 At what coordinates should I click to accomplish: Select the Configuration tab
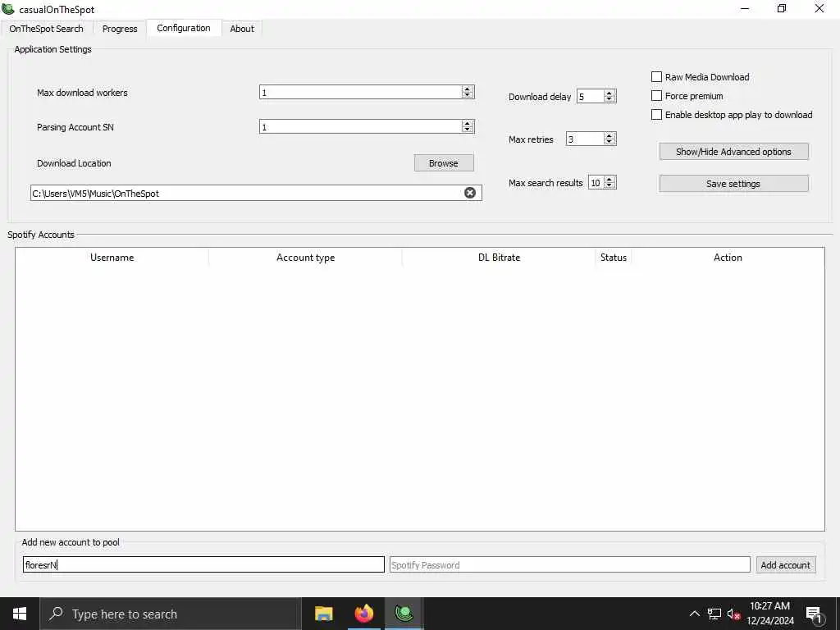point(184,28)
